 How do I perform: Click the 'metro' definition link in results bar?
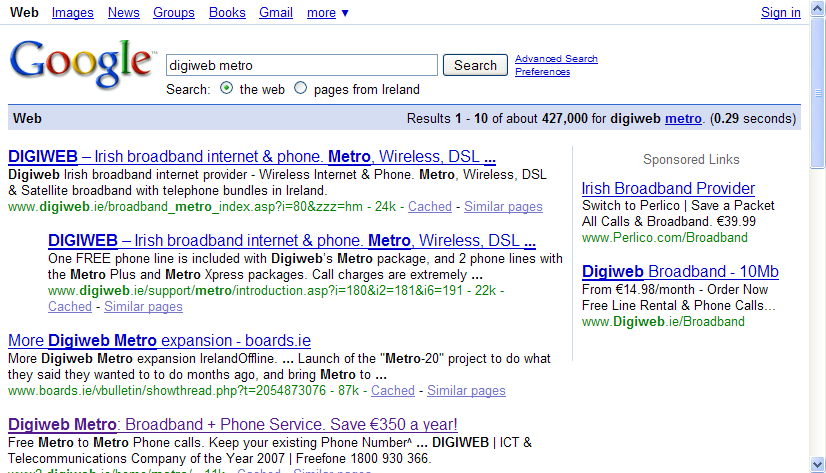point(683,119)
